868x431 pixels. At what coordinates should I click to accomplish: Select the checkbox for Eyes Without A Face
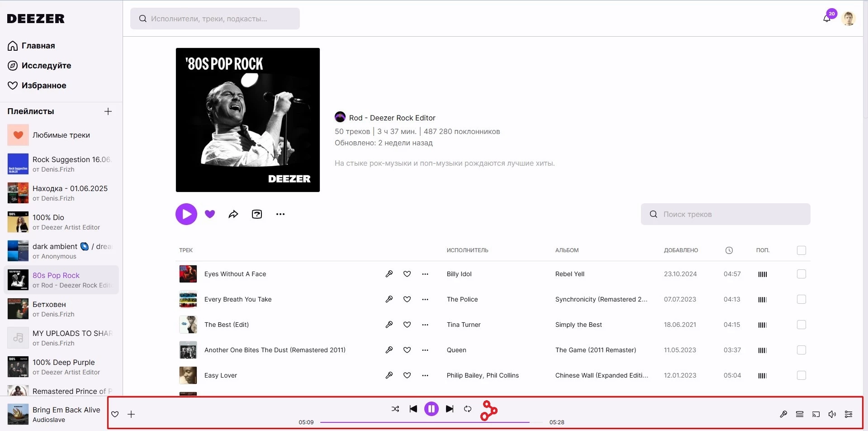click(x=802, y=274)
